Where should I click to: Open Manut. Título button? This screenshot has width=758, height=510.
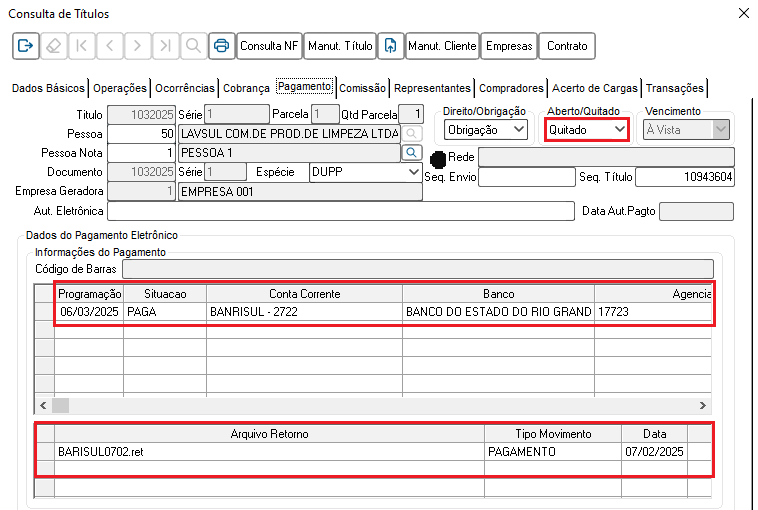tap(340, 46)
